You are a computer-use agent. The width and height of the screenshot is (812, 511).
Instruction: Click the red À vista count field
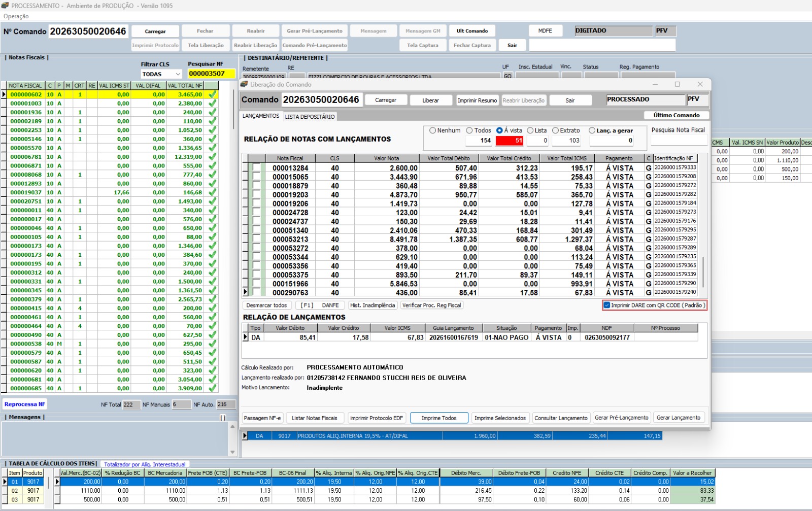[x=510, y=141]
